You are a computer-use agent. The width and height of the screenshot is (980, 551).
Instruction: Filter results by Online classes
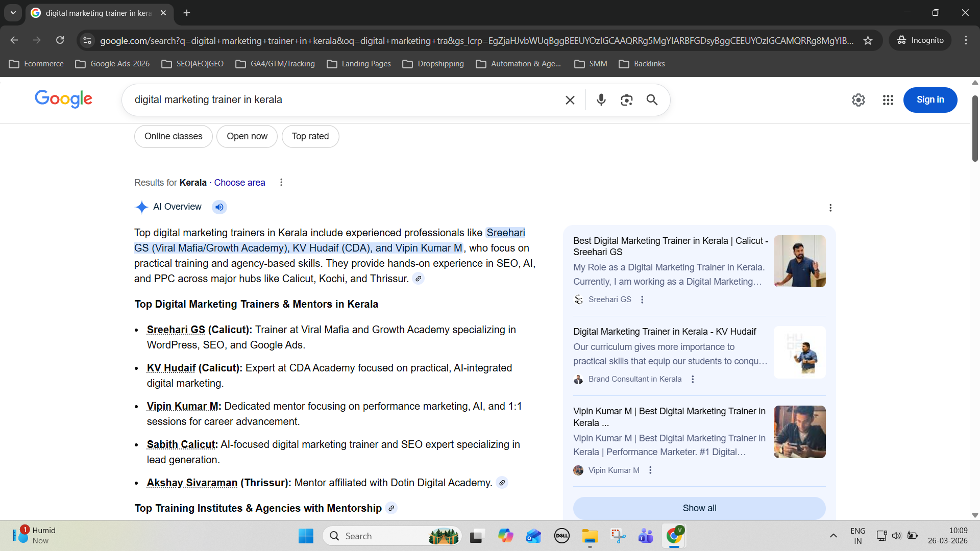pyautogui.click(x=174, y=137)
